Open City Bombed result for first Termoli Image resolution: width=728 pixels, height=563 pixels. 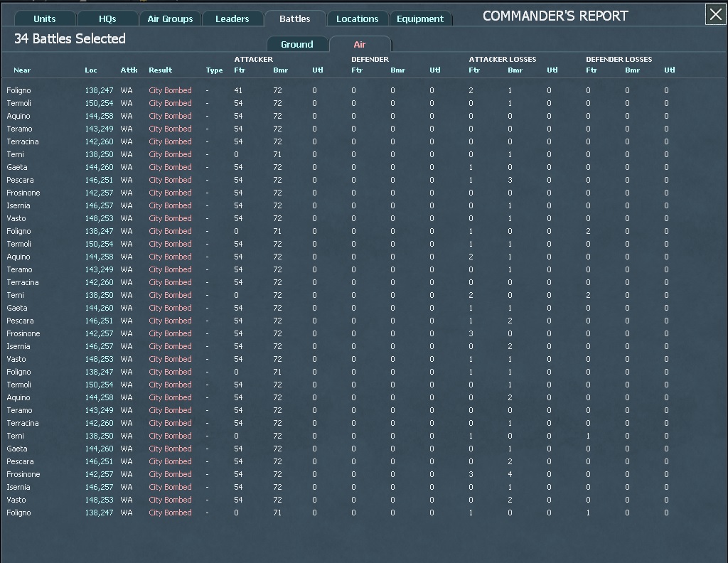pyautogui.click(x=170, y=103)
